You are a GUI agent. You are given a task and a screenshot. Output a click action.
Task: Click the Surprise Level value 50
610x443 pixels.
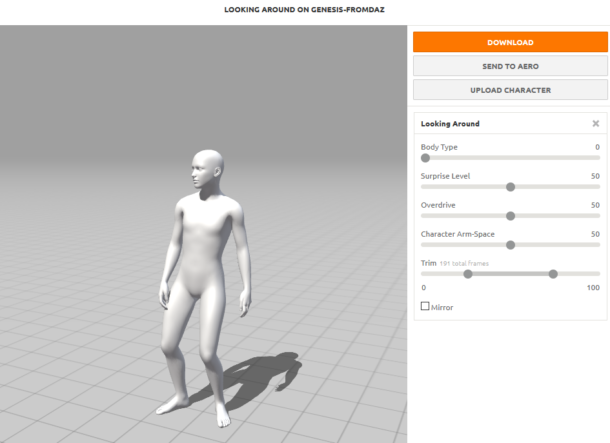(x=595, y=176)
